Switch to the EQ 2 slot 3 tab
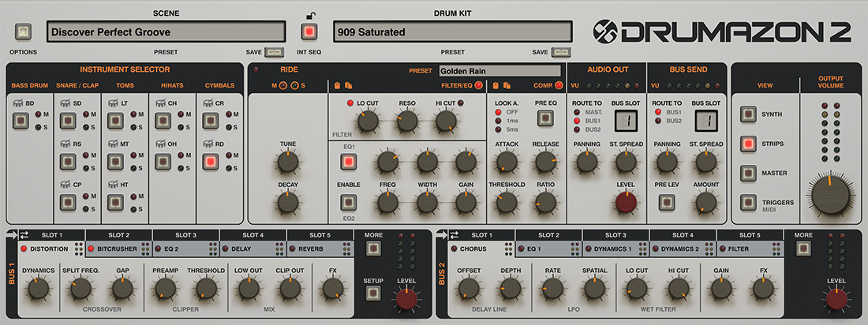Viewport: 868px width, 325px height. pyautogui.click(x=186, y=248)
